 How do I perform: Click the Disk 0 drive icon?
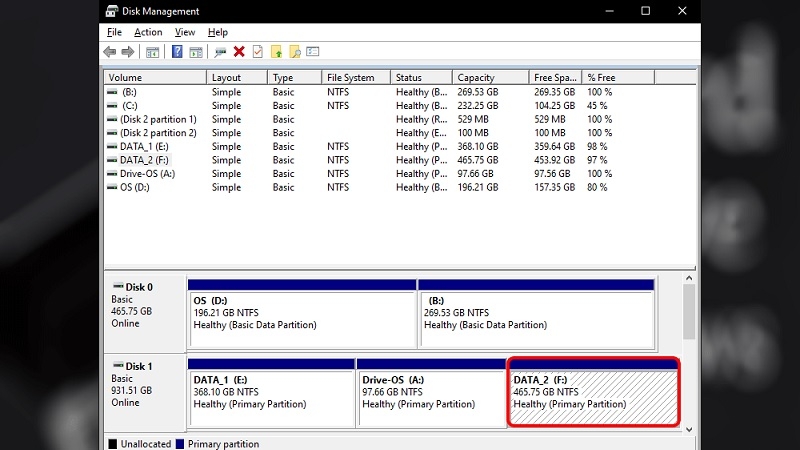coord(118,286)
